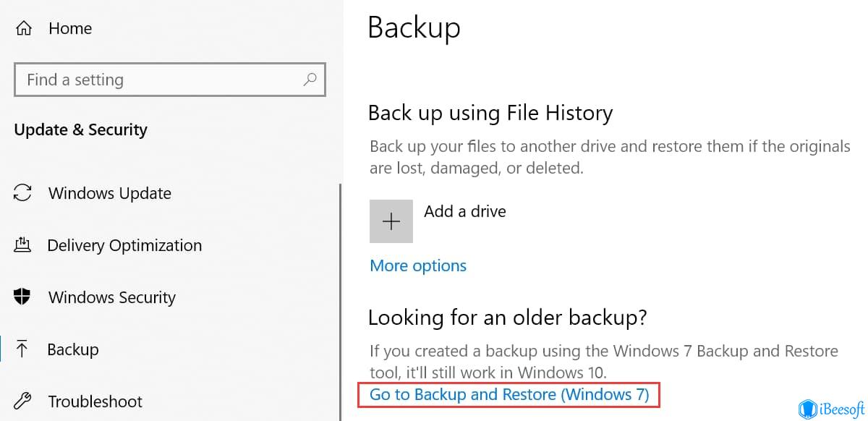
Task: Focus the Find a setting search box
Action: pos(170,80)
